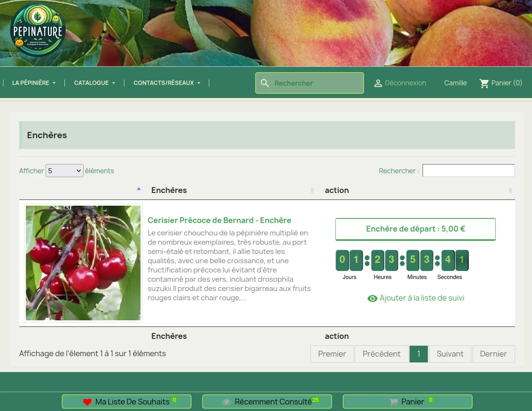The height and width of the screenshot is (411, 532).
Task: Toggle the eye icon for watchlist
Action: [372, 298]
